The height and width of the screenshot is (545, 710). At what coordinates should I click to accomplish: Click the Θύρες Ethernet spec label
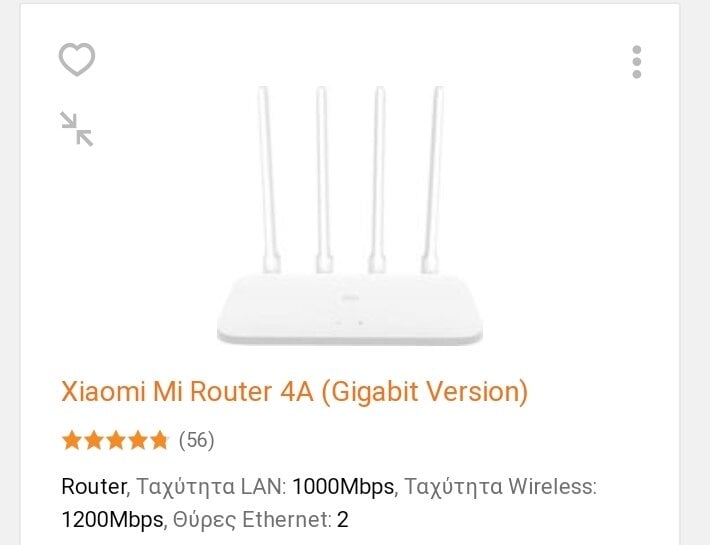tap(252, 519)
